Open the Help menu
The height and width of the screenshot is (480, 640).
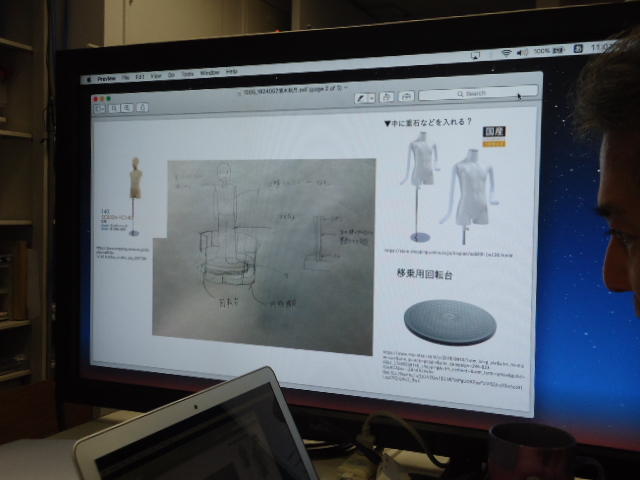coord(232,72)
